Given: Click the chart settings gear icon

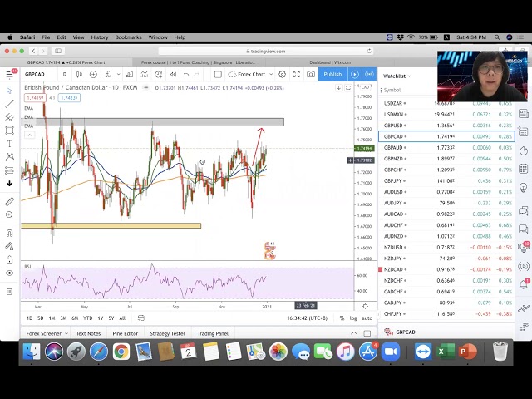Looking at the screenshot, I should (x=283, y=74).
